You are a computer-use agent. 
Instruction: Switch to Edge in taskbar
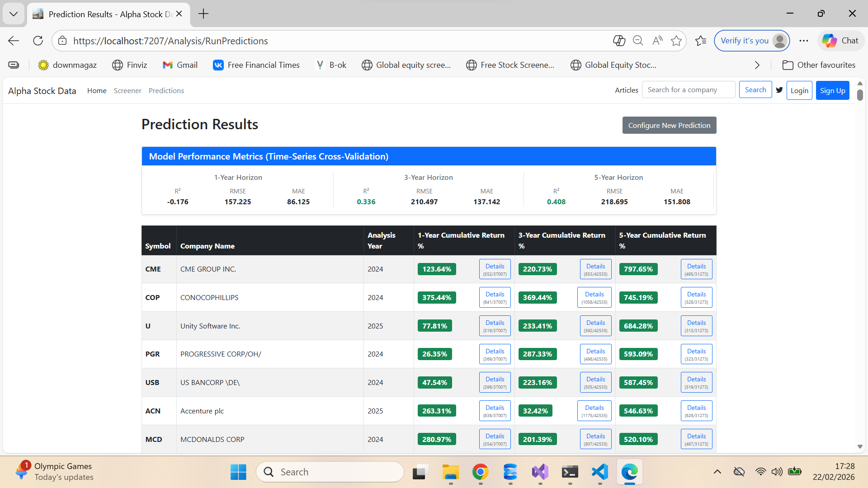[x=629, y=472]
